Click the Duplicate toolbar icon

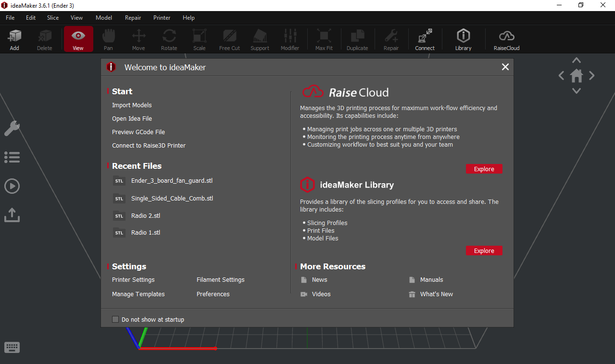(357, 39)
